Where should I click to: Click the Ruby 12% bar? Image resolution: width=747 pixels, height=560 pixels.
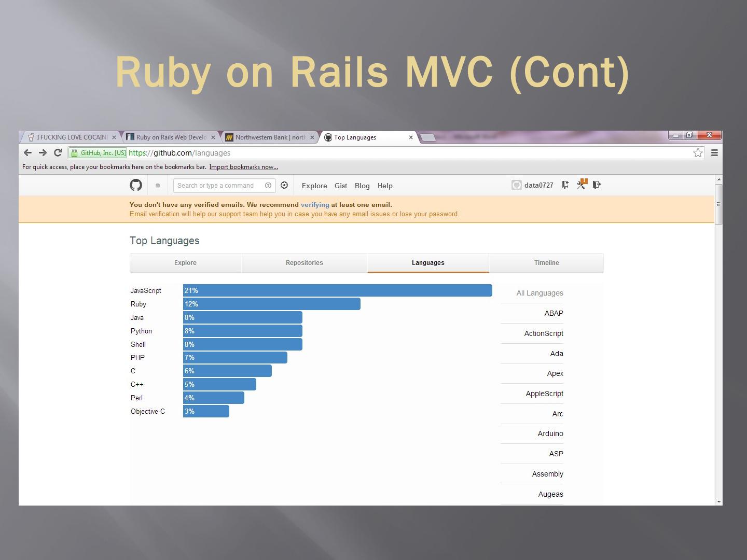pos(272,304)
